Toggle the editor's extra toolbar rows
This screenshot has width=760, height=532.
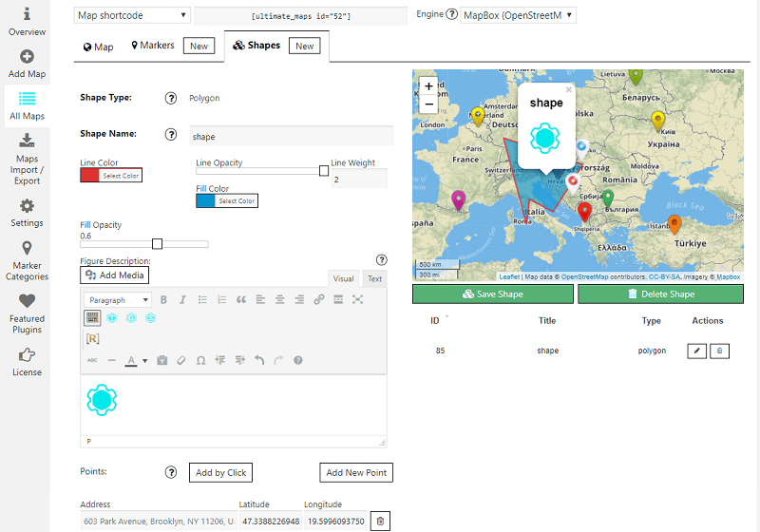pos(93,318)
